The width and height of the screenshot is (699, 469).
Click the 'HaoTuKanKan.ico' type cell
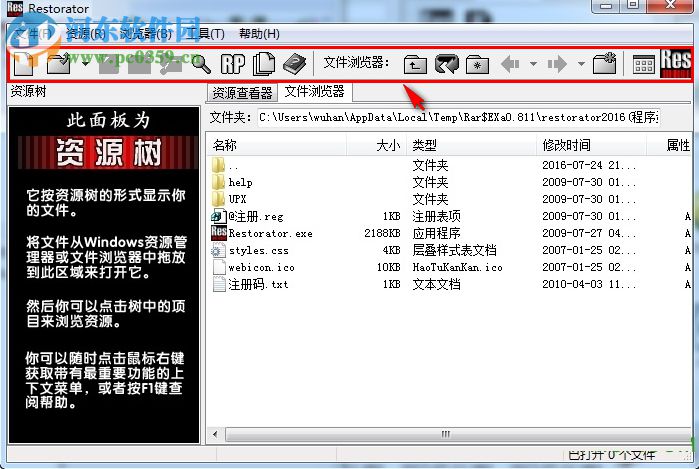click(457, 267)
